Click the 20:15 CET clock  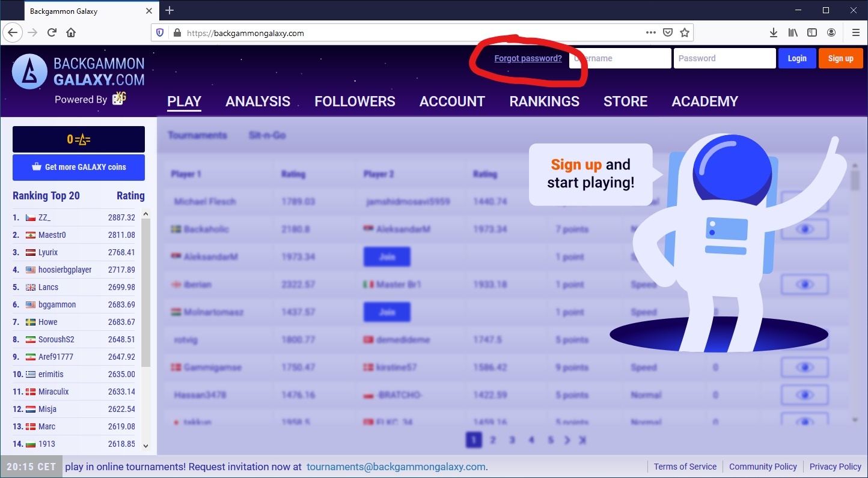31,467
